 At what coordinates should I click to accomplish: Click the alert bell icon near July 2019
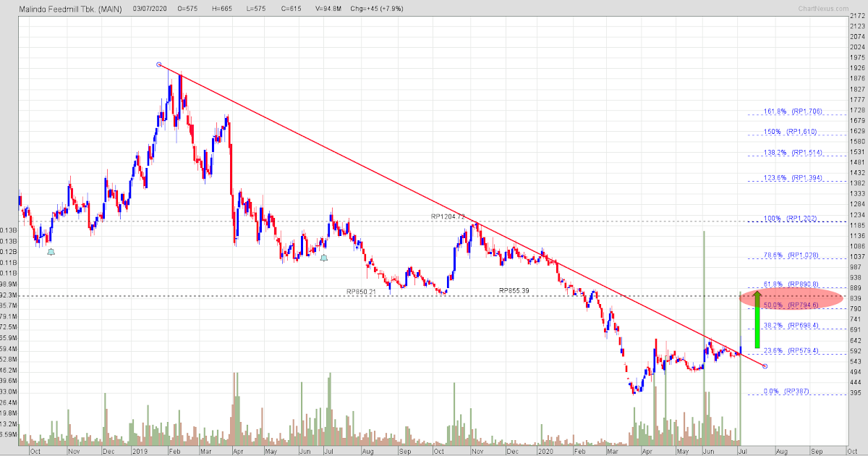(x=323, y=258)
